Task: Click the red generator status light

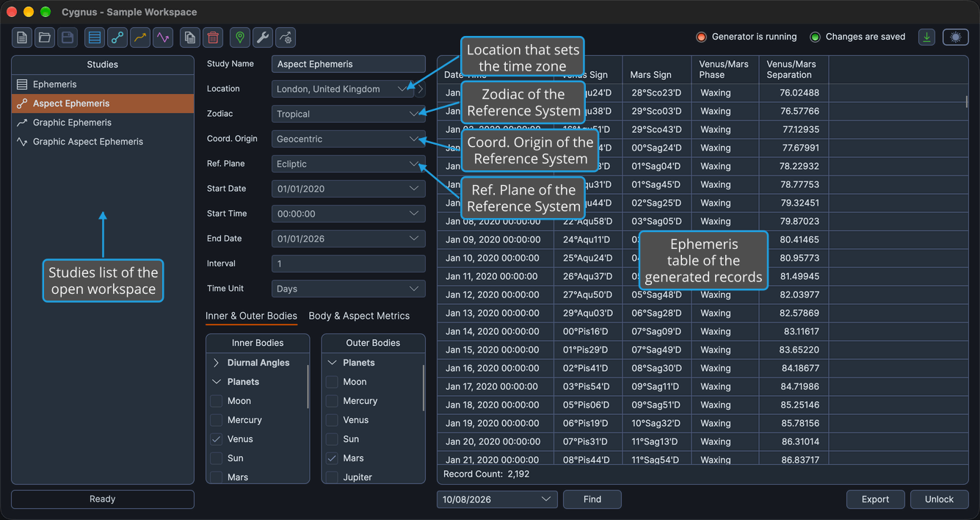Action: click(701, 37)
